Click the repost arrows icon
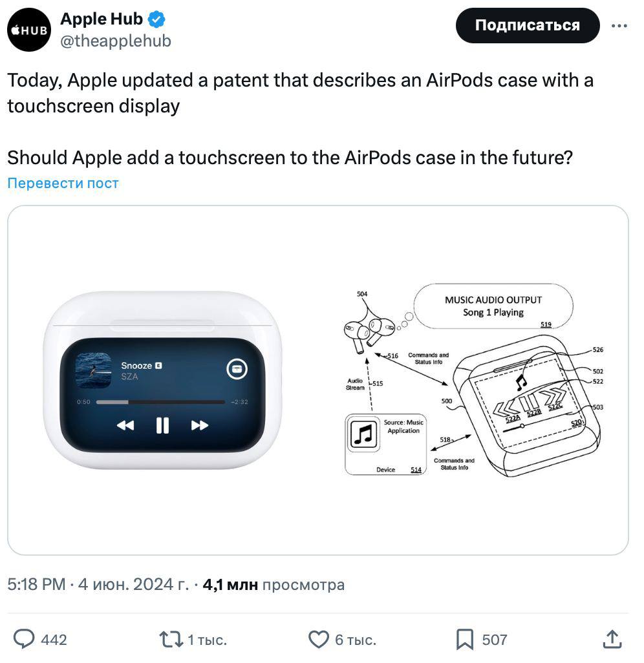644x663 pixels. [169, 640]
